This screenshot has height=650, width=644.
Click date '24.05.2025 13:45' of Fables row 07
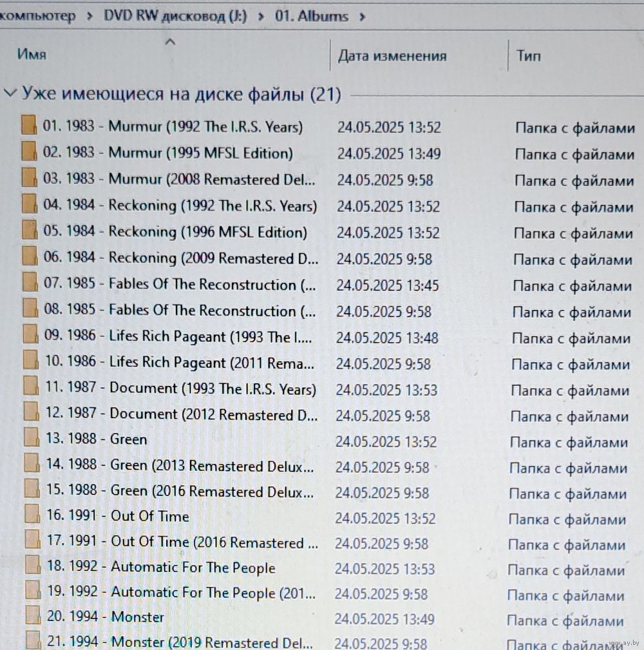click(388, 285)
